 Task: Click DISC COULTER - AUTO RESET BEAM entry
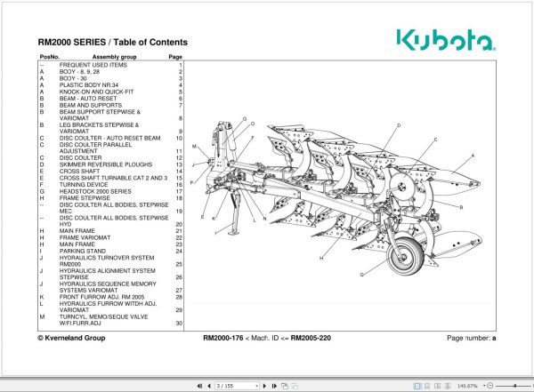tap(109, 138)
